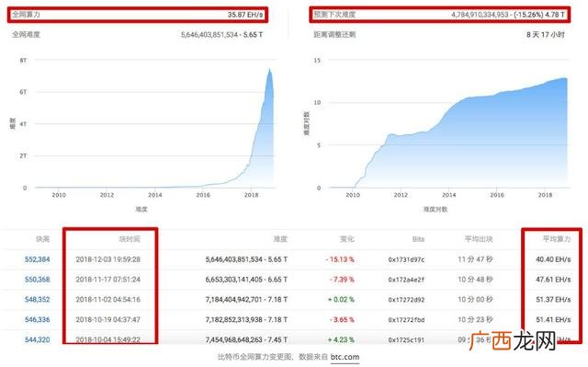Select Bits value 0x1725c191

point(406,340)
